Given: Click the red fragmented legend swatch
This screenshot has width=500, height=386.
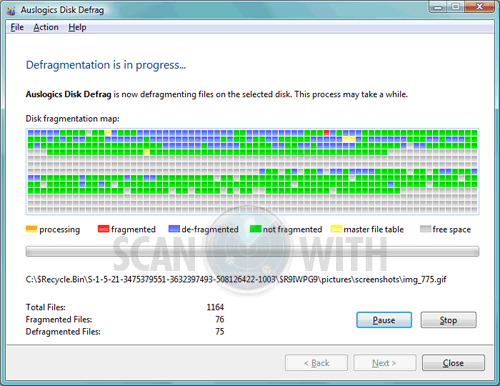Looking at the screenshot, I should click(x=103, y=229).
